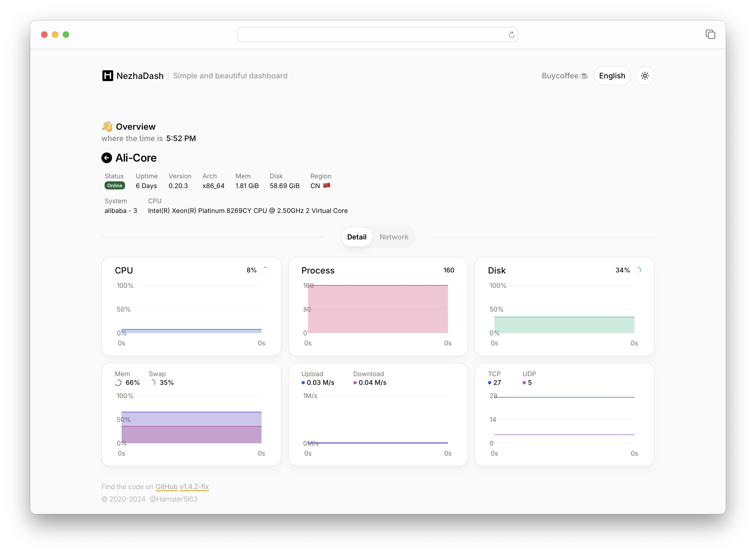756x554 pixels.
Task: Switch to the Network tab
Action: pos(394,237)
